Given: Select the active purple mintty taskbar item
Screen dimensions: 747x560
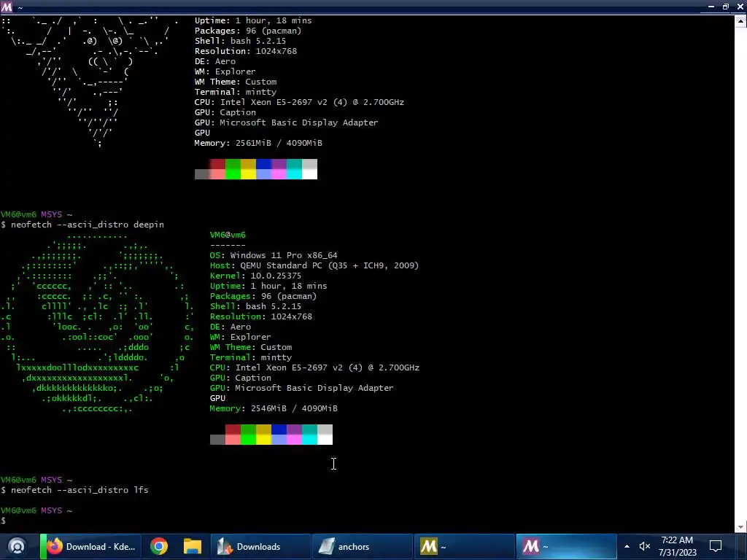Looking at the screenshot, I should [566, 547].
